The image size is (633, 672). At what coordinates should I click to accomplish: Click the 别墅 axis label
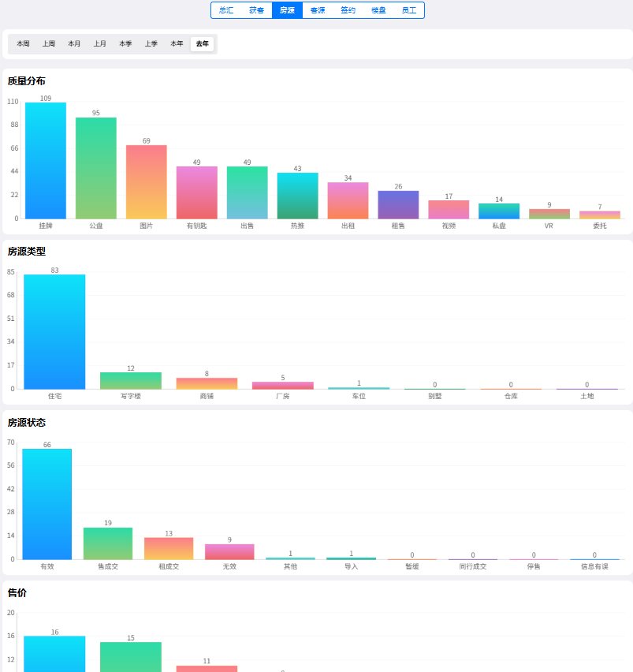(434, 396)
